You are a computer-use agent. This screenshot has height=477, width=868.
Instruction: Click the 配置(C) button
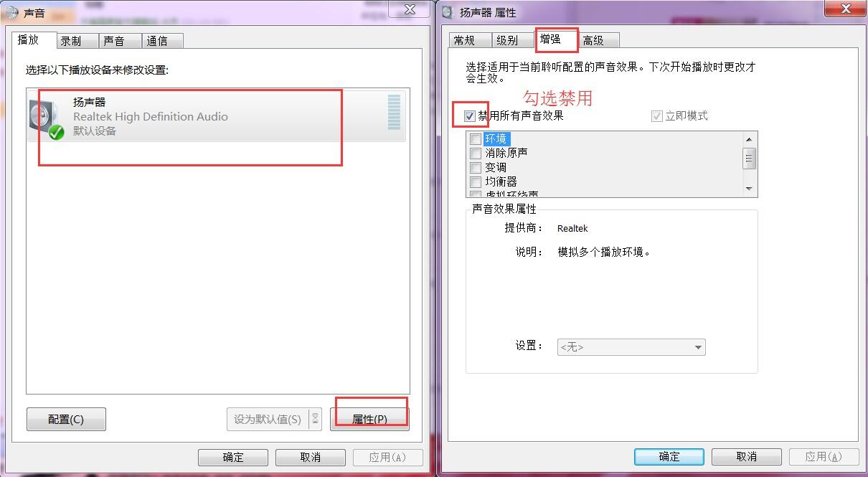click(66, 419)
